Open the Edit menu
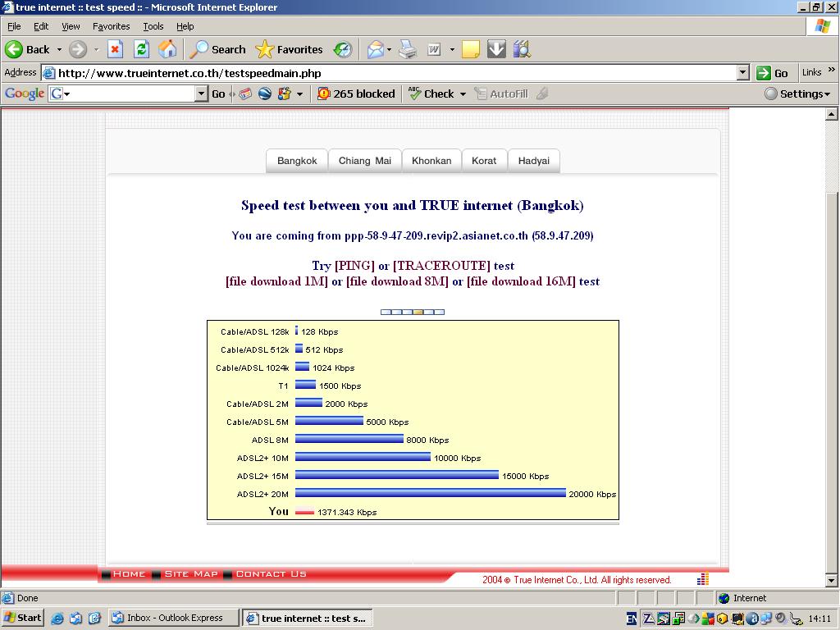This screenshot has width=840, height=630. tap(41, 26)
